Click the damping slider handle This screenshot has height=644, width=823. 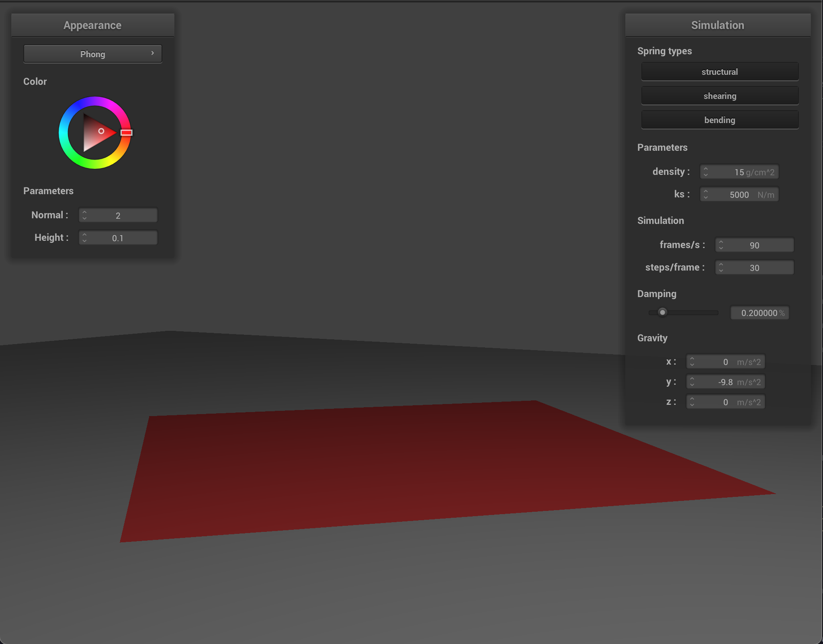click(663, 312)
